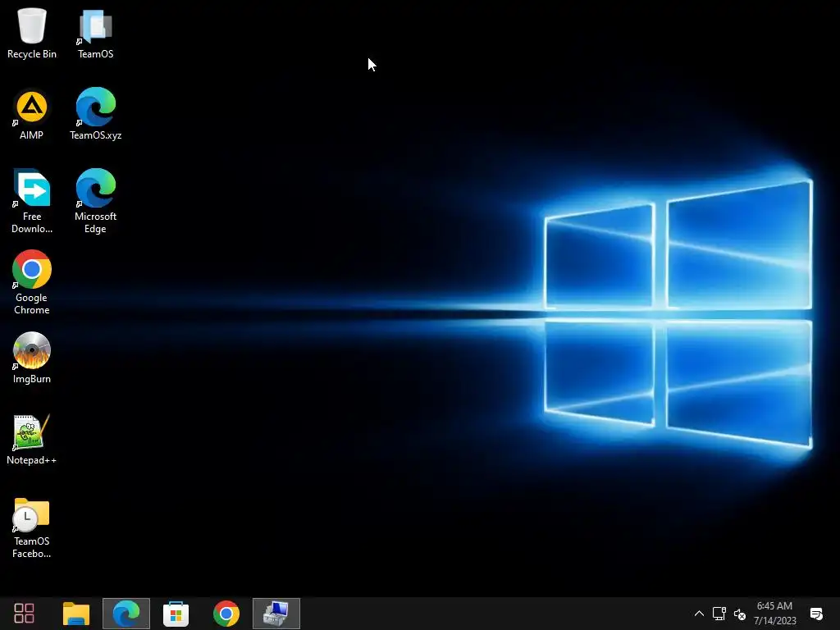Viewport: 840px width, 630px height.
Task: Open the clock showing 6:45 AM
Action: 774,614
